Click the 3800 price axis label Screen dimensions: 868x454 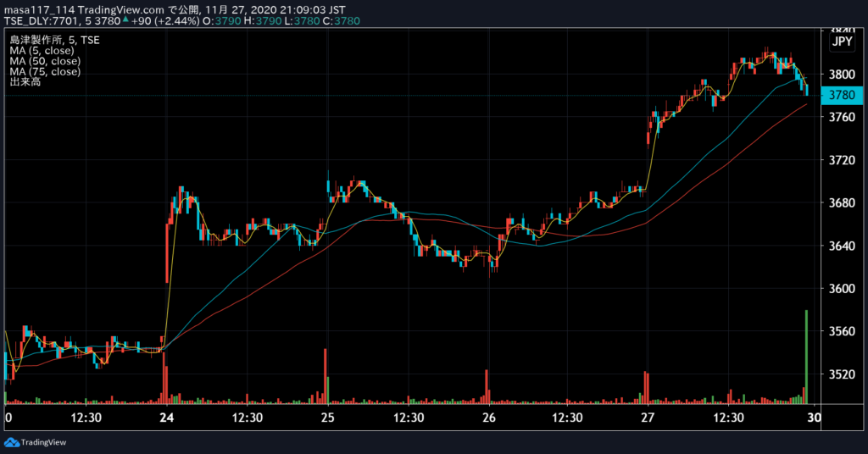(842, 74)
